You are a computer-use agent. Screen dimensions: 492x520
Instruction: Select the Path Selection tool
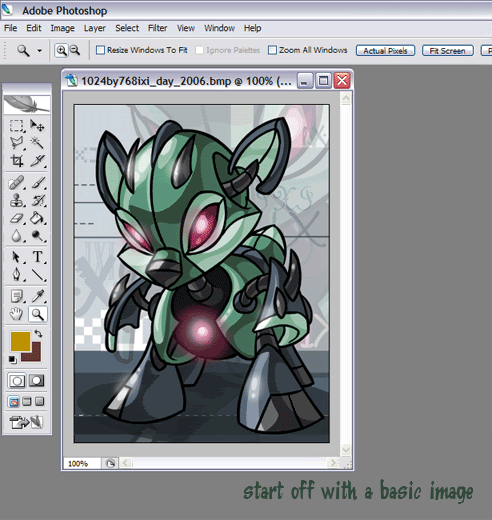click(16, 257)
